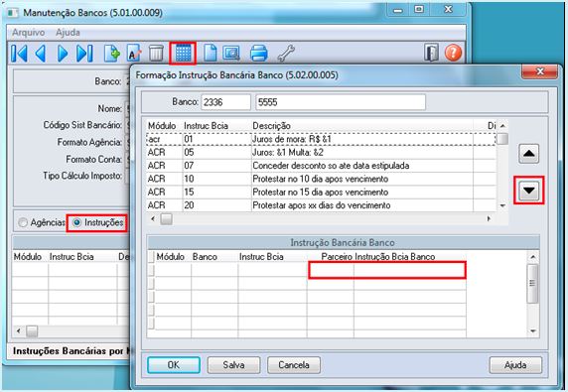Click Descrição column header in upper grid
Screen dimensions: 568x392
tap(272, 126)
